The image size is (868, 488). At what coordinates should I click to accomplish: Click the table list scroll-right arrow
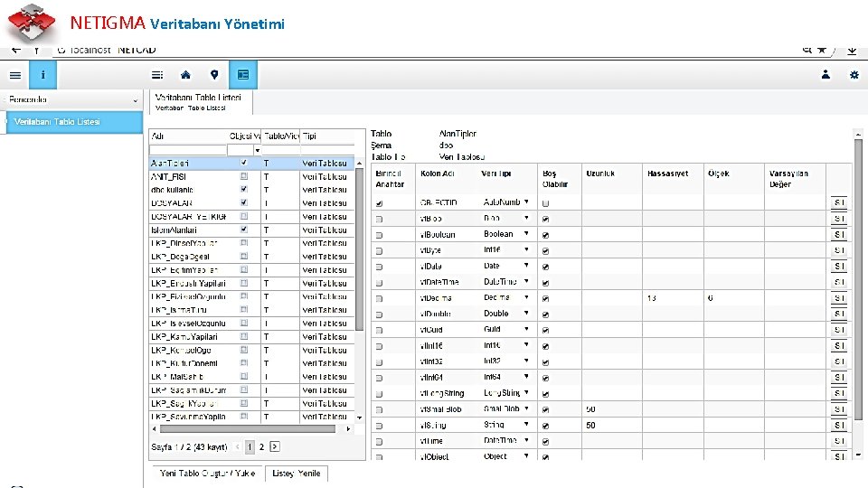348,428
